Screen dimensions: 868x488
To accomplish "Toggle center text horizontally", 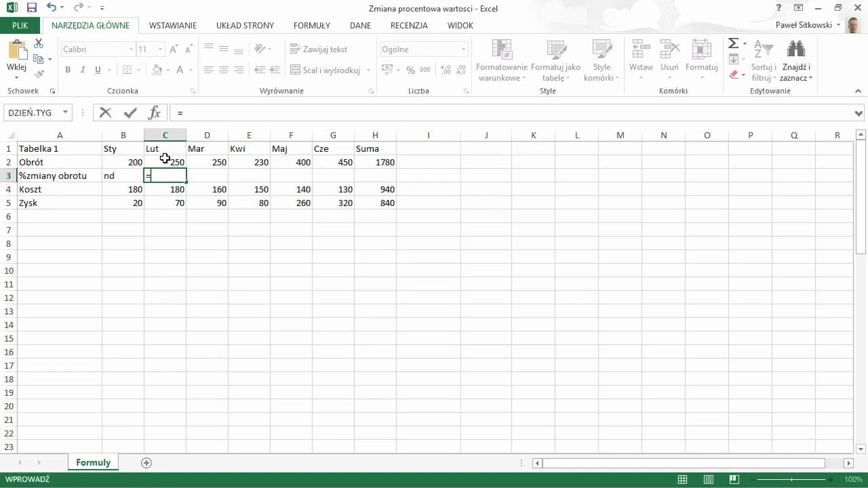I will (224, 70).
